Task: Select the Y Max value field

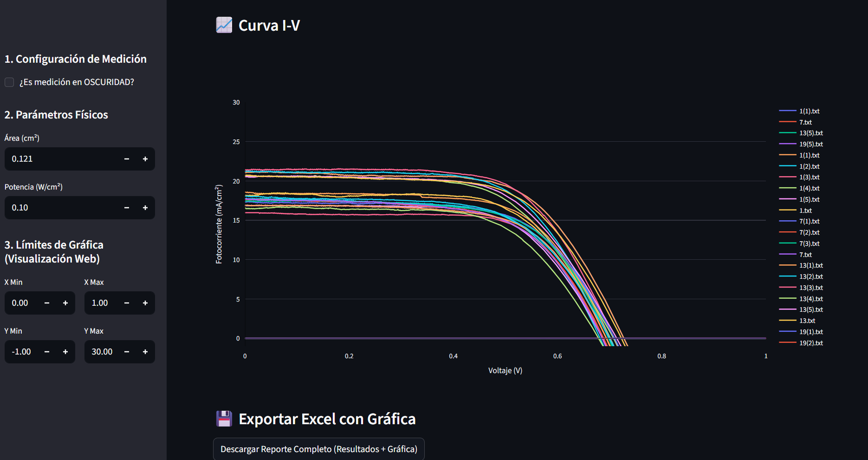Action: coord(101,352)
